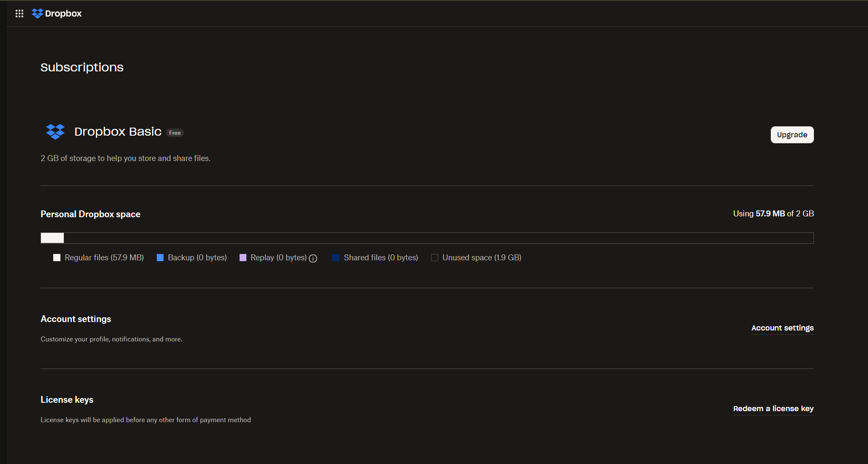Click the Replay info icon
The image size is (868, 464).
[x=313, y=259]
